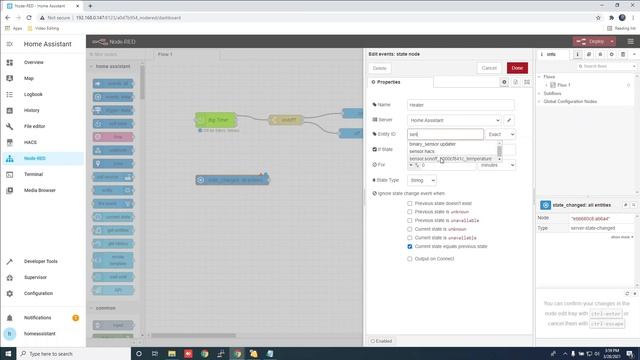Open the Node-RED main hamburger menu
This screenshot has width=640, height=360.
point(630,42)
